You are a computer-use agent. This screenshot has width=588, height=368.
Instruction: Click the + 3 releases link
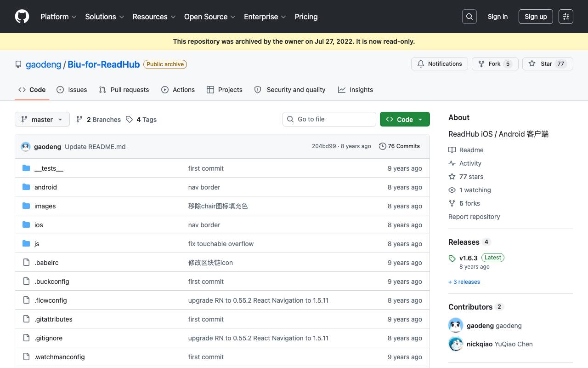point(464,282)
